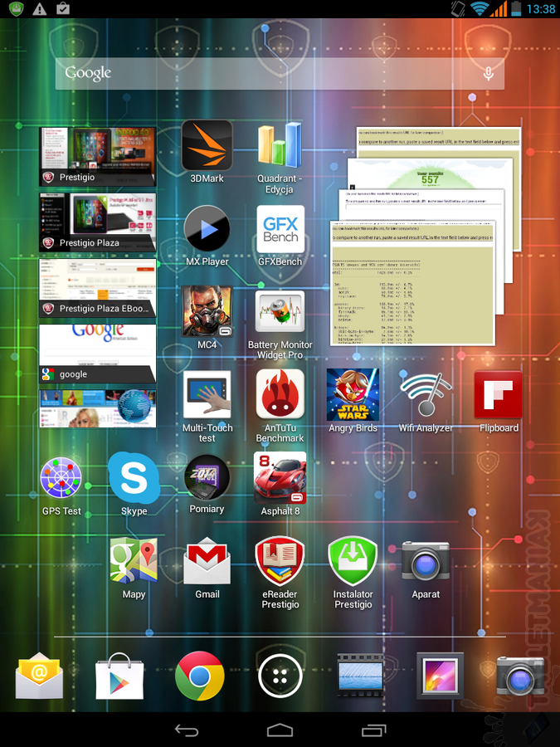Image resolution: width=560 pixels, height=747 pixels.
Task: Launch Google Play Store from dock
Action: pyautogui.click(x=119, y=676)
